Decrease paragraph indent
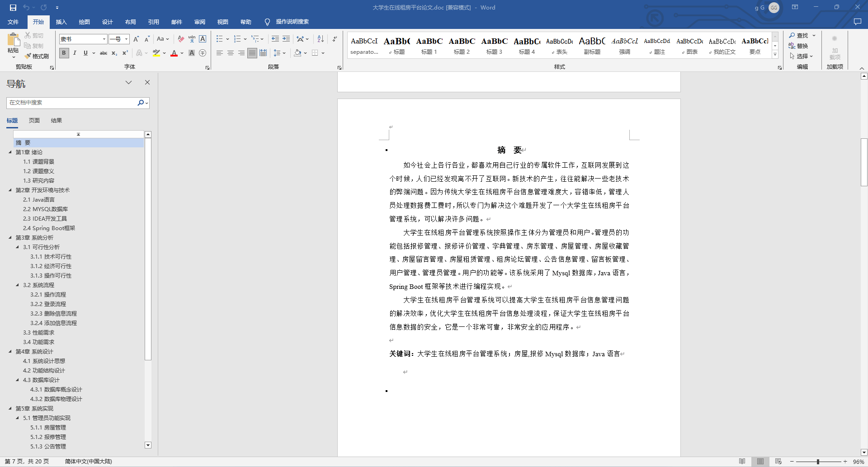This screenshot has width=868, height=467. coord(275,39)
